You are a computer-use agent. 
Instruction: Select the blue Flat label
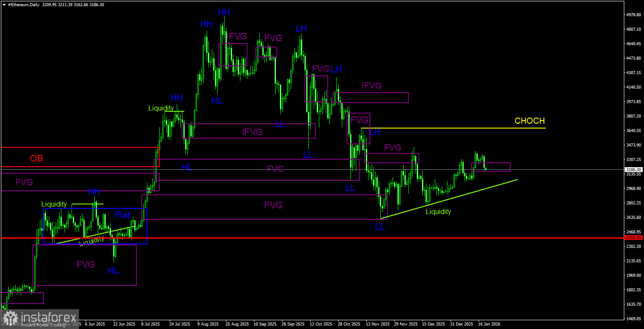tap(122, 215)
